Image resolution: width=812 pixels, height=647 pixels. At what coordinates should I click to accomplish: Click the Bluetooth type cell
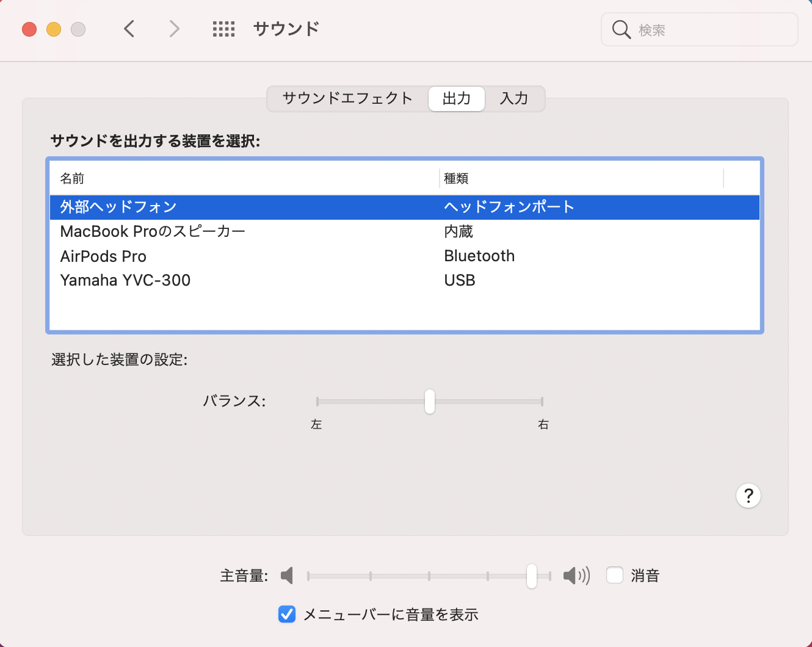[x=479, y=256]
